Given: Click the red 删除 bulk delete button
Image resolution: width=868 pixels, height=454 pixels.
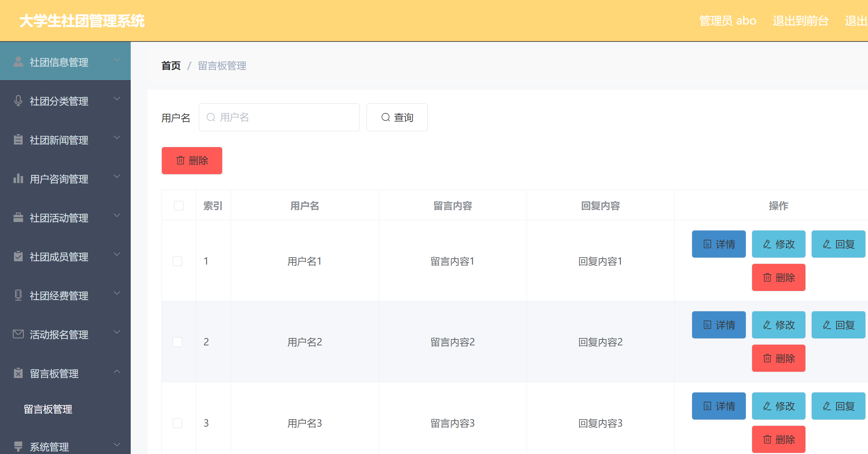Looking at the screenshot, I should tap(191, 160).
